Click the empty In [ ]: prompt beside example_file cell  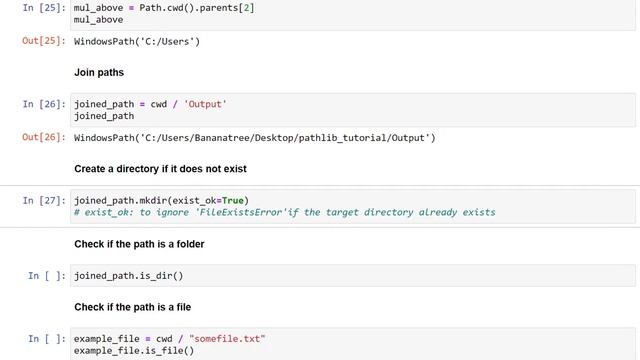tap(47, 338)
